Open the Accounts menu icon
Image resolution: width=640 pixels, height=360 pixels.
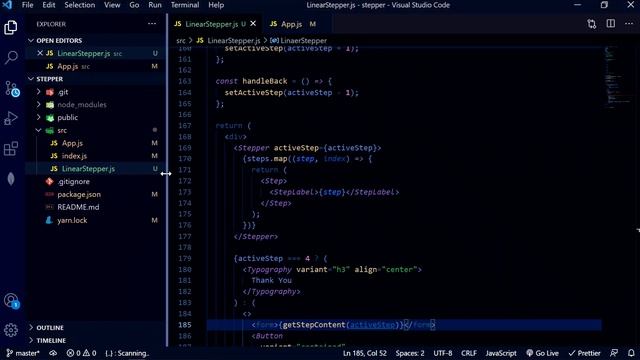point(11,301)
